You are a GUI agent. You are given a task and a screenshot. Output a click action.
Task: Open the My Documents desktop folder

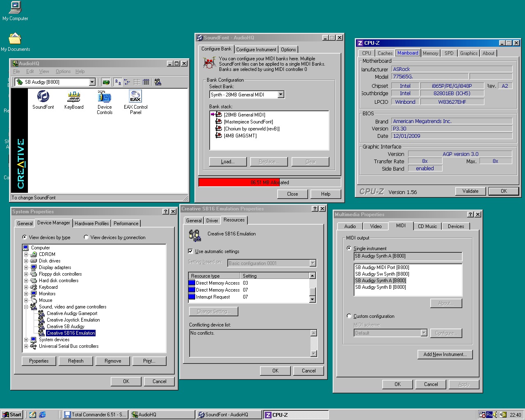15,39
